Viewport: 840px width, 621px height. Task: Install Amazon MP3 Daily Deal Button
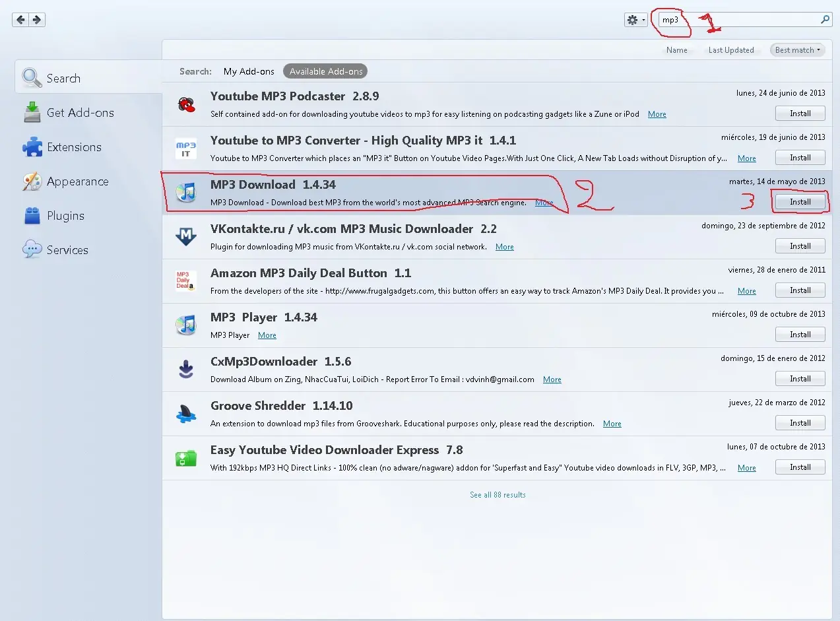pyautogui.click(x=800, y=290)
